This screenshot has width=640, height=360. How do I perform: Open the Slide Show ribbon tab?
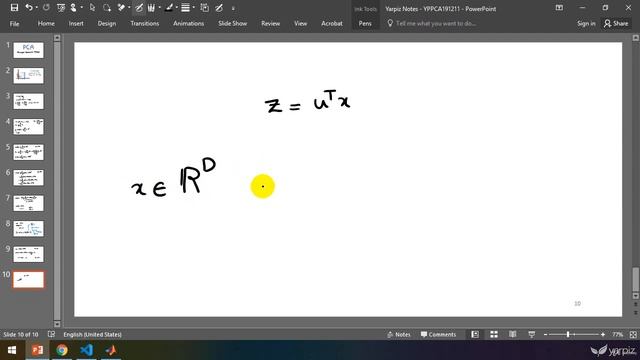(232, 24)
